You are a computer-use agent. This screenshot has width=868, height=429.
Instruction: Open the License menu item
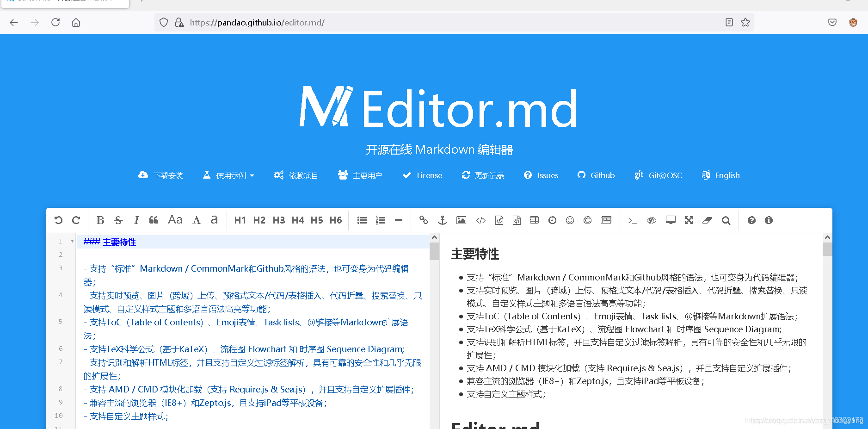pyautogui.click(x=422, y=175)
